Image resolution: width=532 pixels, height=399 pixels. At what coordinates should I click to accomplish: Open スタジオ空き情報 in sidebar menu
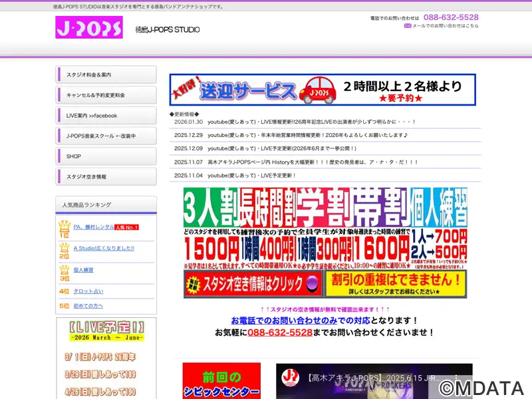(x=106, y=177)
